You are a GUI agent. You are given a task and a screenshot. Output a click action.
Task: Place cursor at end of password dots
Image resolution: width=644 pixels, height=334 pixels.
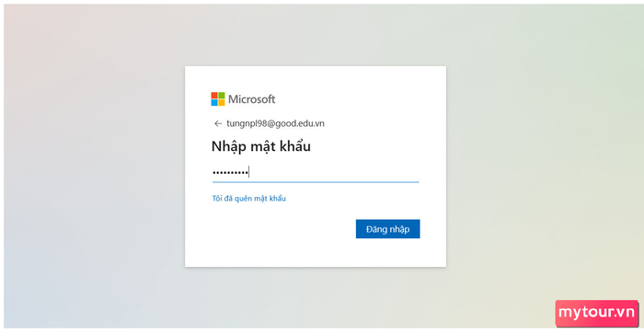[x=249, y=172]
